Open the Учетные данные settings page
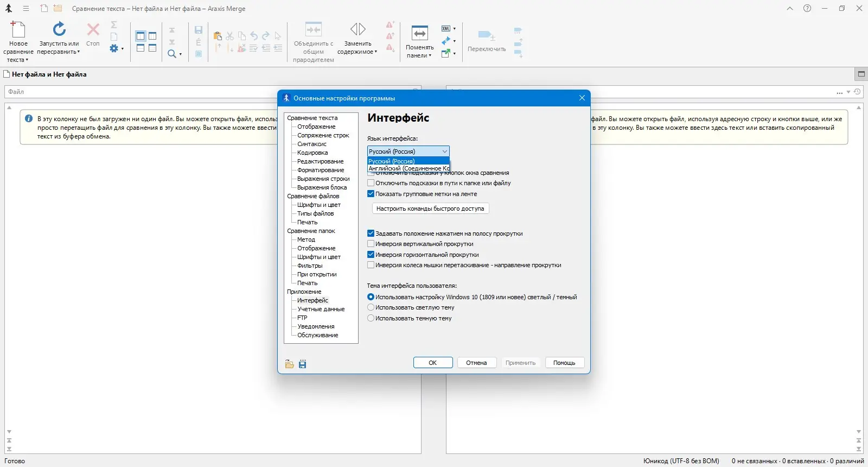868x467 pixels. [x=321, y=309]
